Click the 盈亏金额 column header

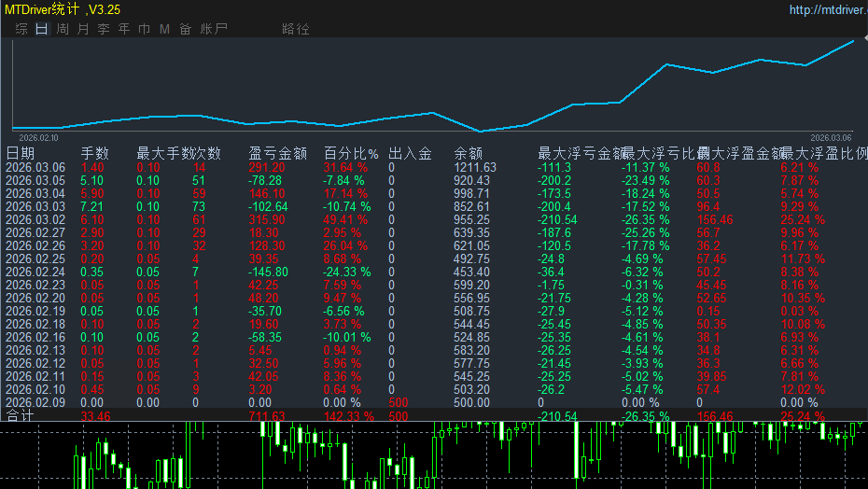coord(278,153)
